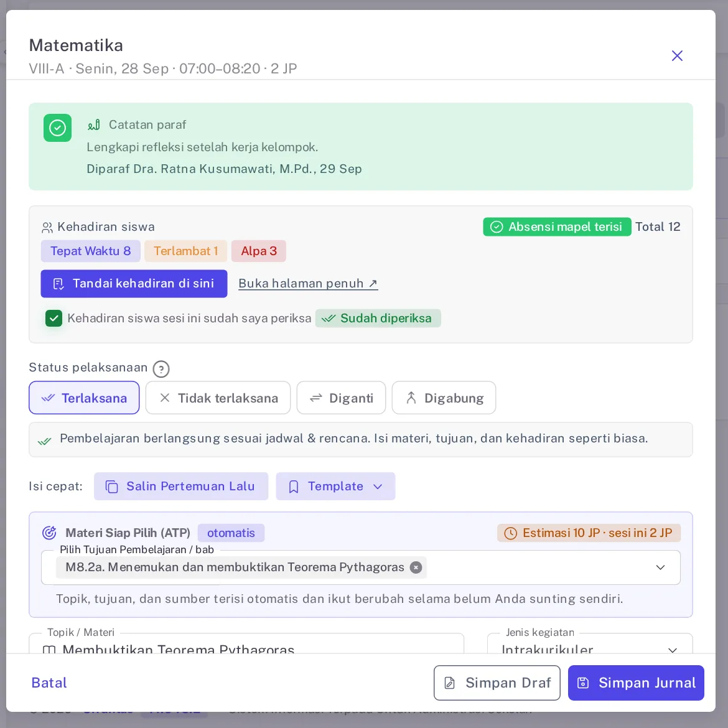Click the Matematika dialog title

click(76, 45)
